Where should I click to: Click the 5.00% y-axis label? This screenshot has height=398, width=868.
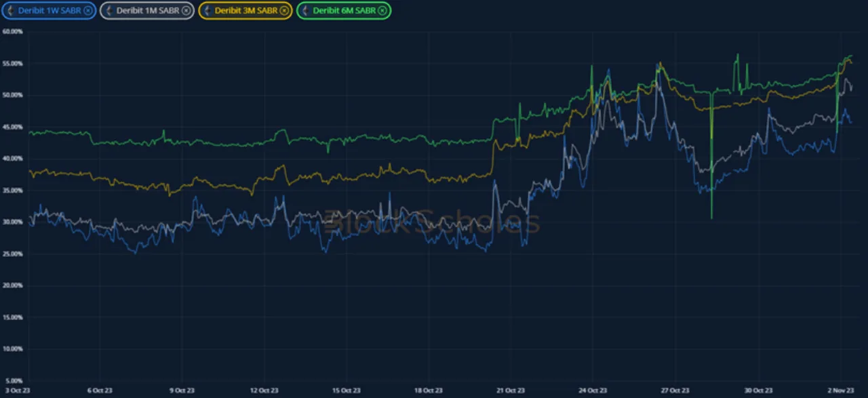point(14,381)
